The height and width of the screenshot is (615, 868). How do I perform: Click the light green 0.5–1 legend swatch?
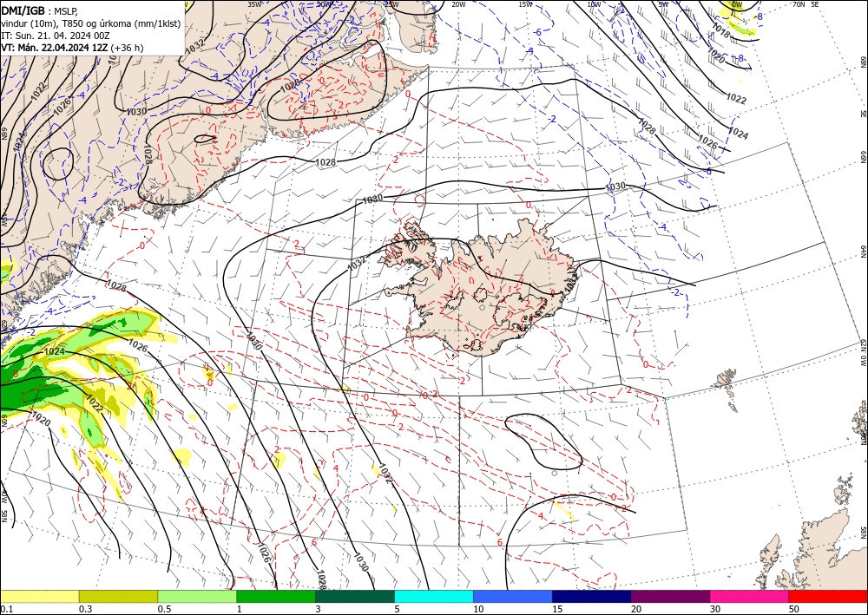[x=197, y=596]
